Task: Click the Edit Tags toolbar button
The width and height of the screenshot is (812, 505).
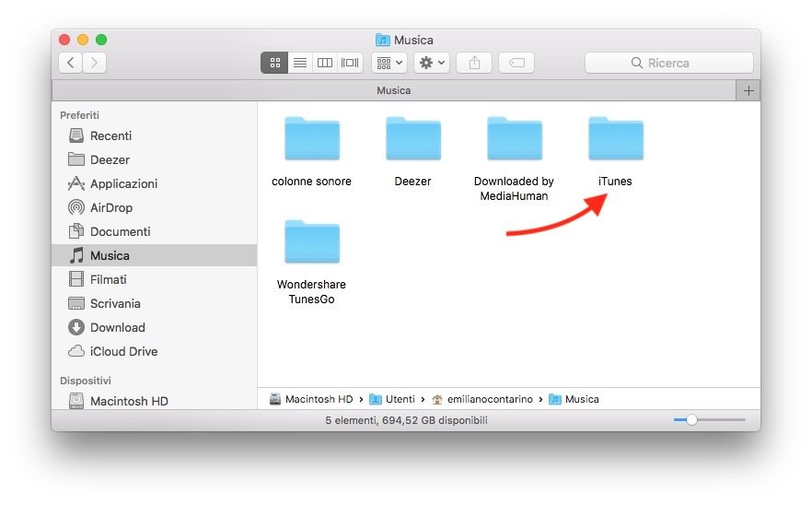Action: [516, 63]
